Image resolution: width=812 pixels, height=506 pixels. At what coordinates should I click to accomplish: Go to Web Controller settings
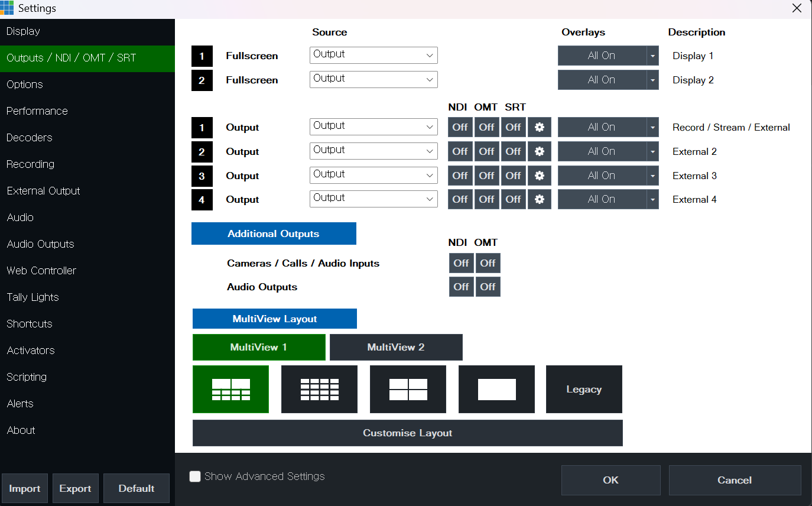coord(87,271)
